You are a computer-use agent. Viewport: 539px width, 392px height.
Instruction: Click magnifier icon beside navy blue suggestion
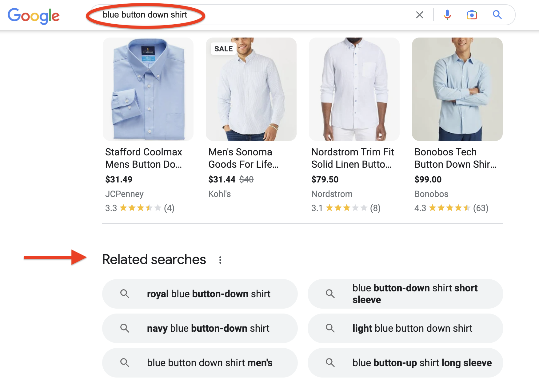coord(125,328)
